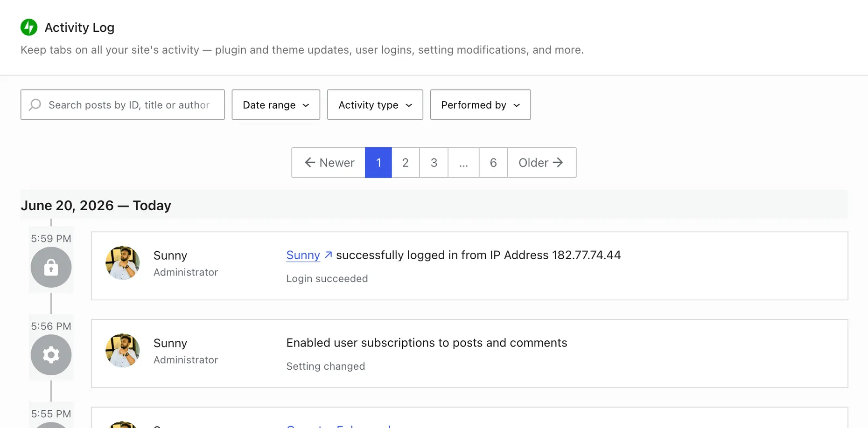Open the Date range dropdown
Screen dimensions: 868x428
[x=276, y=105]
